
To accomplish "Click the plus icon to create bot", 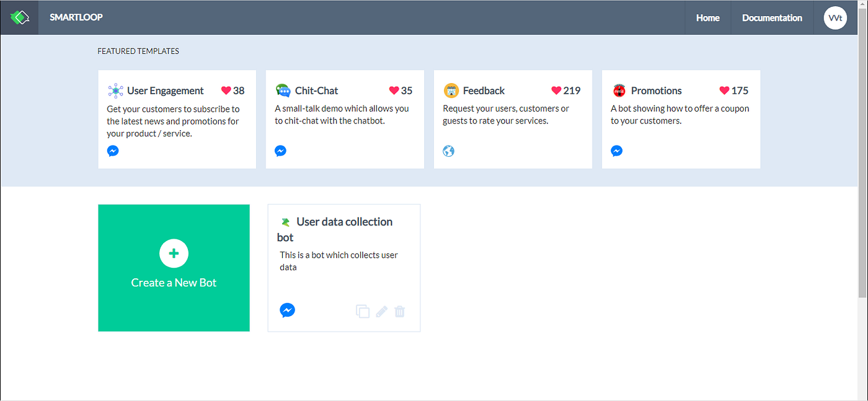I will (174, 253).
